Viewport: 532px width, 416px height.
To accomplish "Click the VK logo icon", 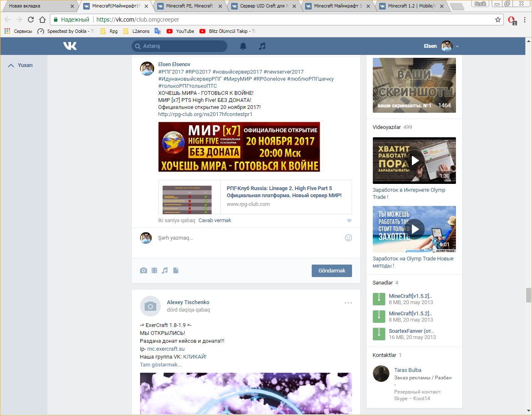I will coord(70,46).
